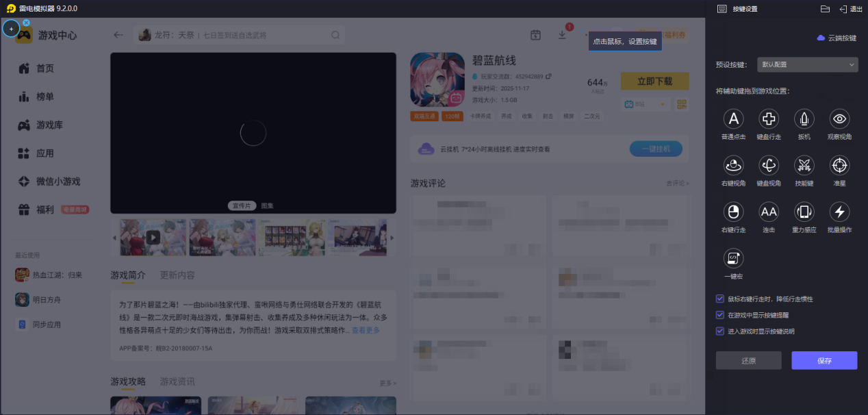Screen dimensions: 868x415
Task: Select the 一键宏 macro script icon
Action: point(733,257)
